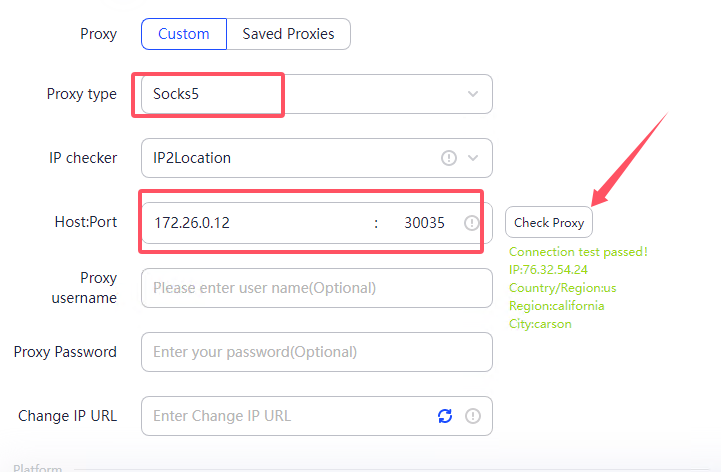Viewport: 721px width, 472px height.
Task: Click the info icon in IP checker
Action: pos(449,158)
